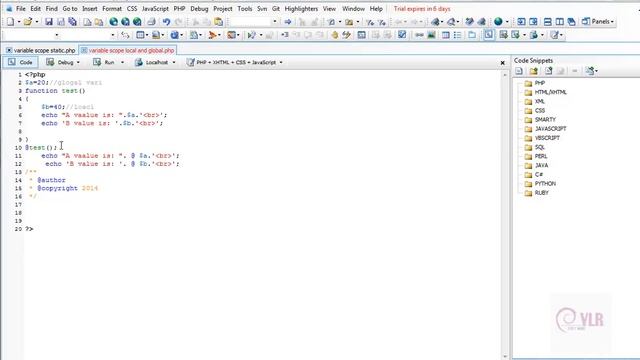The image size is (640, 360).
Task: Click New folder icon in Code Snippets
Action: point(533,71)
